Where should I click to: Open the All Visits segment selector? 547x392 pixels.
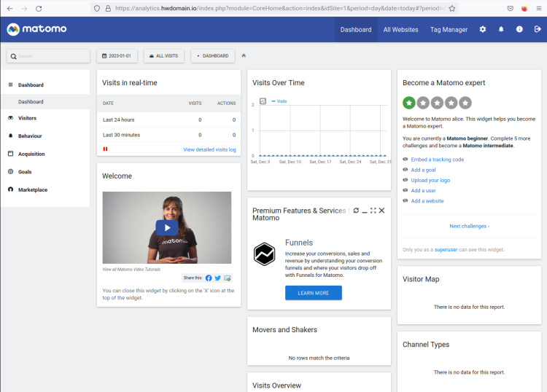pyautogui.click(x=164, y=55)
